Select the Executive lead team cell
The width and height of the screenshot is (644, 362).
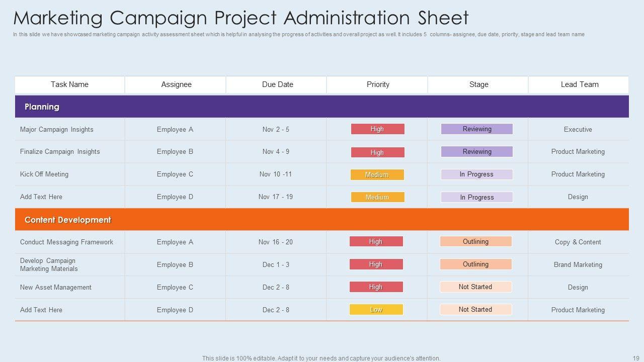[x=578, y=129]
